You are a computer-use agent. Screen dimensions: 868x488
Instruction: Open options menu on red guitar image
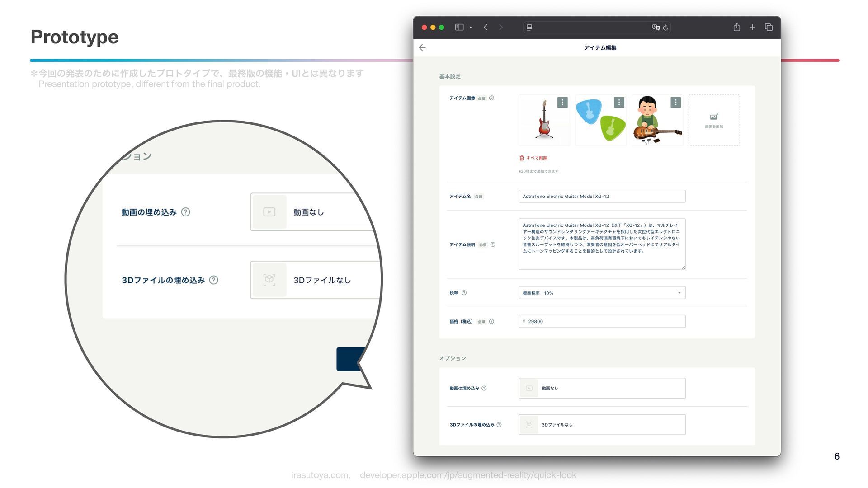point(562,103)
